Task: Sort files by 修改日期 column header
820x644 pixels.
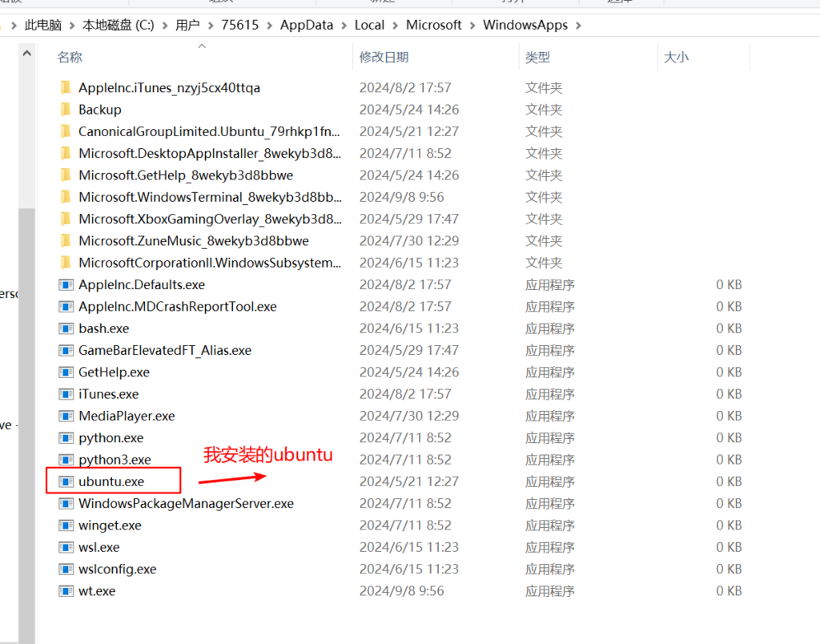Action: pyautogui.click(x=384, y=57)
